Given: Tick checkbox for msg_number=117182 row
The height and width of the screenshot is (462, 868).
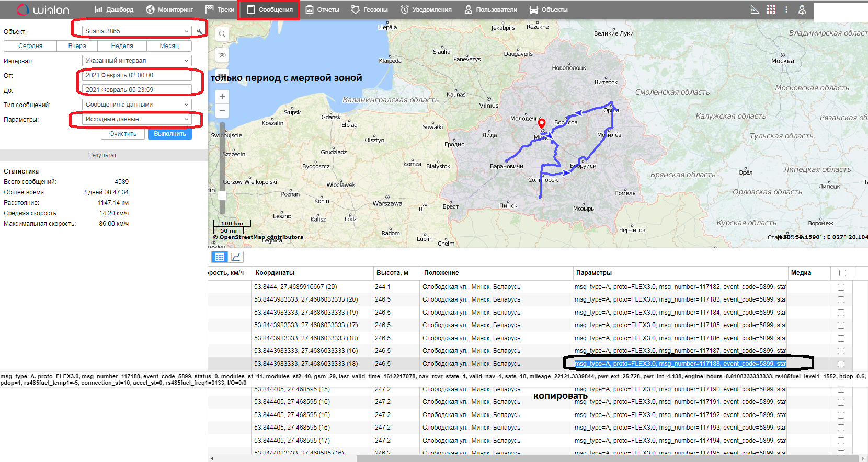Looking at the screenshot, I should pos(841,287).
